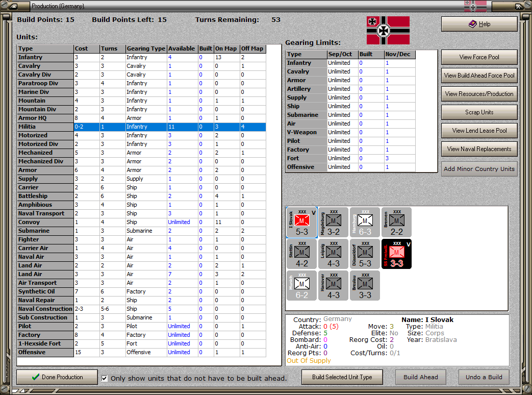
Task: Click the Gearing Type column header
Action: point(146,49)
